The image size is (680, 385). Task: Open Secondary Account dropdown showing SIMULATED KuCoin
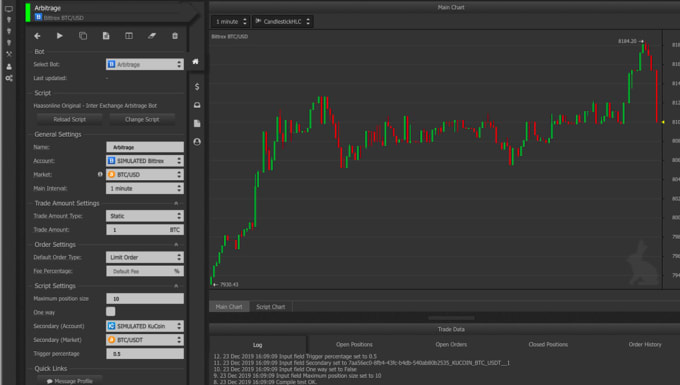tap(145, 326)
